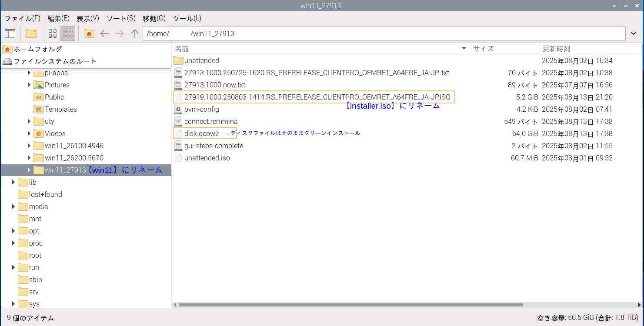Click the scroll right arrow of file list

[639, 305]
